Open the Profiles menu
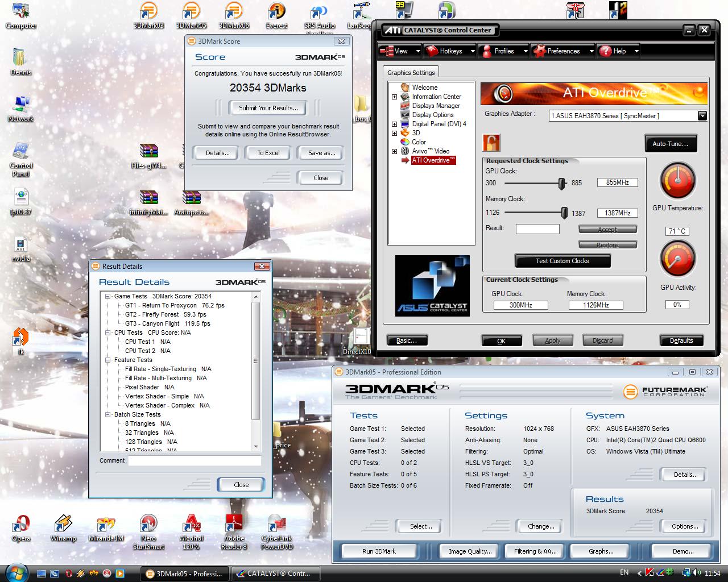This screenshot has width=728, height=582. (x=504, y=51)
